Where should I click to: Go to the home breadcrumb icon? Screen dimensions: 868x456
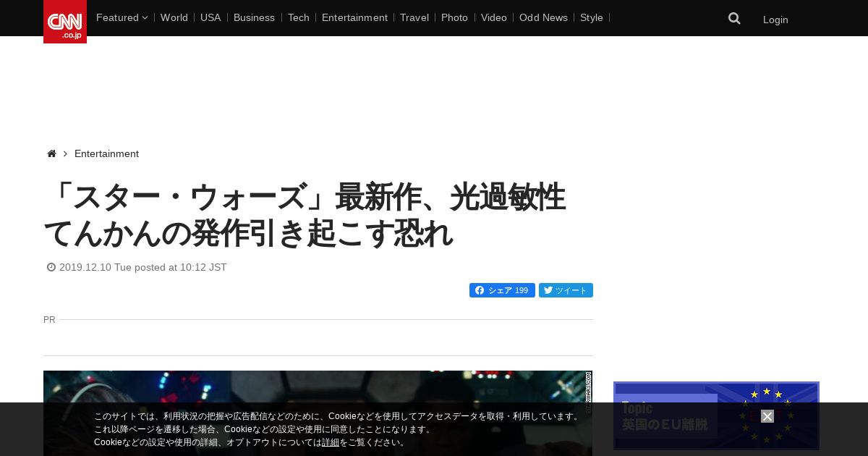(51, 153)
